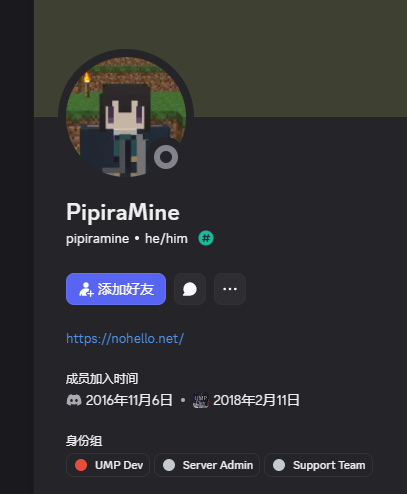Click the 添加好友 add friend button
Image resolution: width=407 pixels, height=494 pixels.
pos(116,289)
